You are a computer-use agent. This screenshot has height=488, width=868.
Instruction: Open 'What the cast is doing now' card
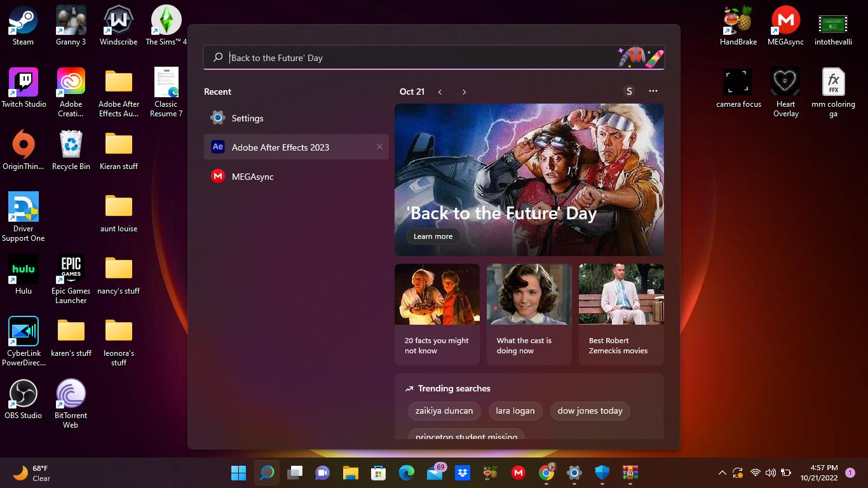tap(529, 314)
